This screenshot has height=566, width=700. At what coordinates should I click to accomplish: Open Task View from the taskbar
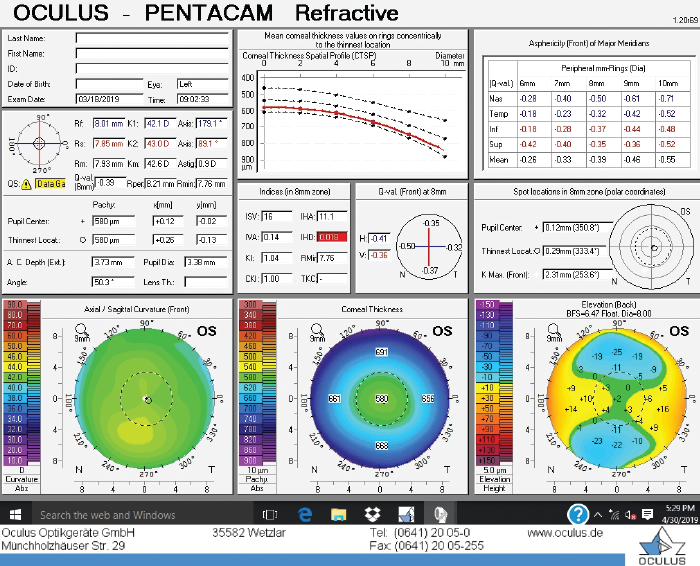point(270,515)
